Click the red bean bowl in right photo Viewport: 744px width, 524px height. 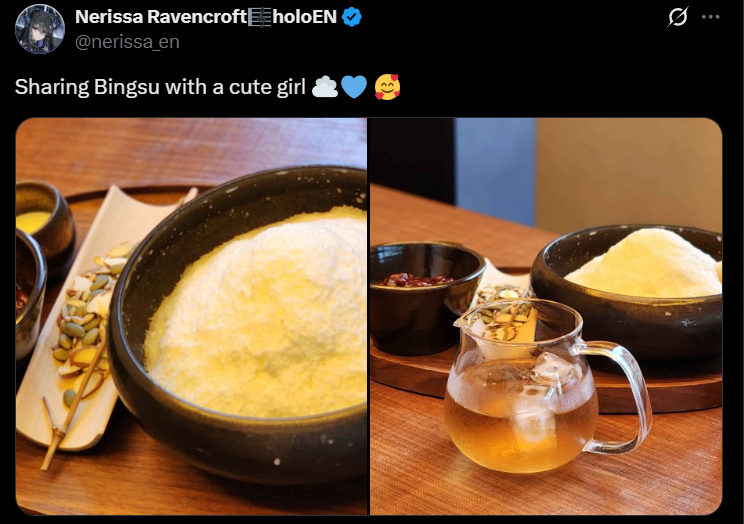(427, 297)
